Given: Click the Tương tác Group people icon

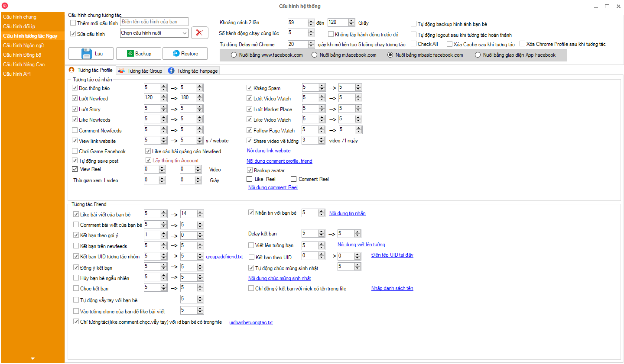Looking at the screenshot, I should [x=121, y=71].
